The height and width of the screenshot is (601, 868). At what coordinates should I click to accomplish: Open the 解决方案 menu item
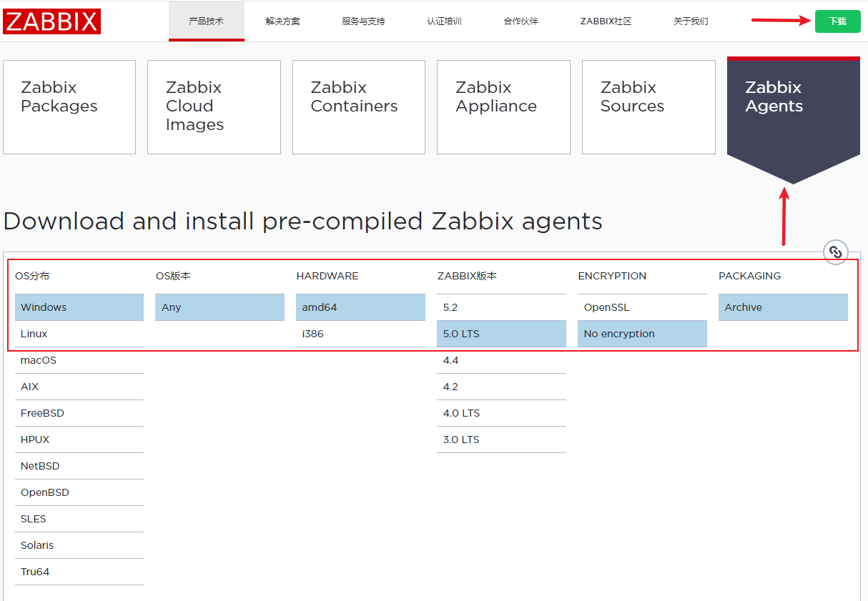pyautogui.click(x=282, y=21)
